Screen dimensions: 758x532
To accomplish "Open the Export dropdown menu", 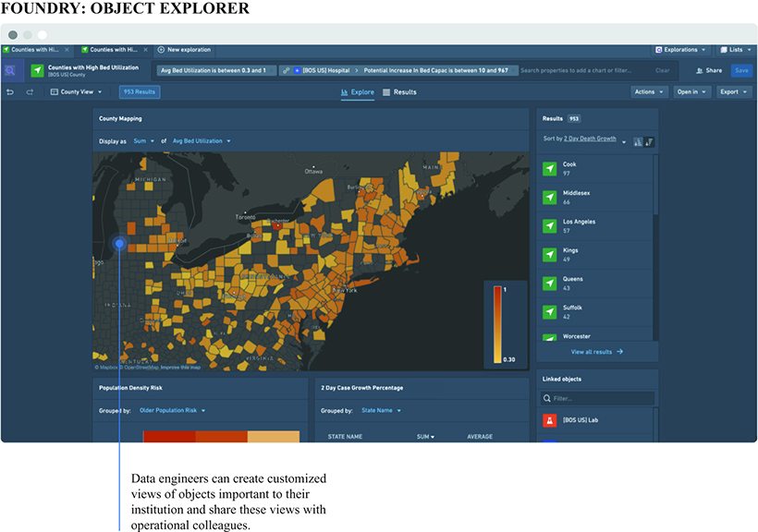I will click(734, 92).
